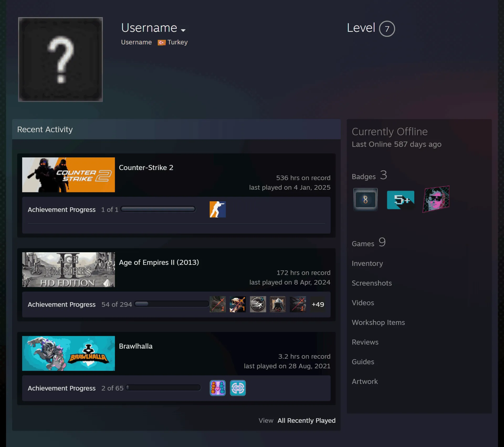Open the Counter-Strike 2 title link
504x447 pixels.
click(146, 167)
